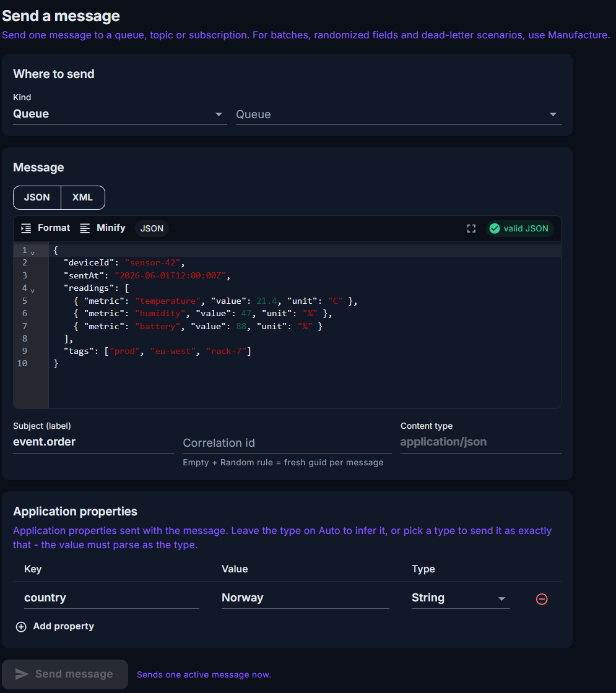
Task: Click line number 10 in the editor gutter
Action: [22, 363]
